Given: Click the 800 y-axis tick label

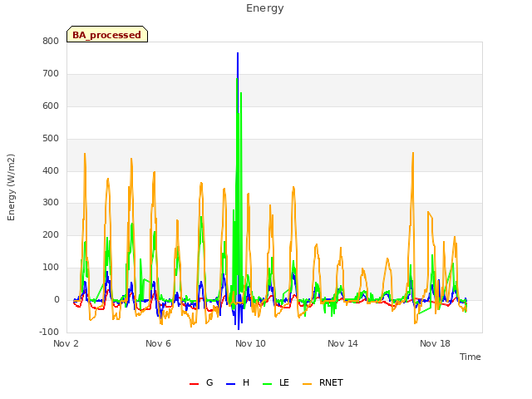Looking at the screenshot, I should coord(51,42).
